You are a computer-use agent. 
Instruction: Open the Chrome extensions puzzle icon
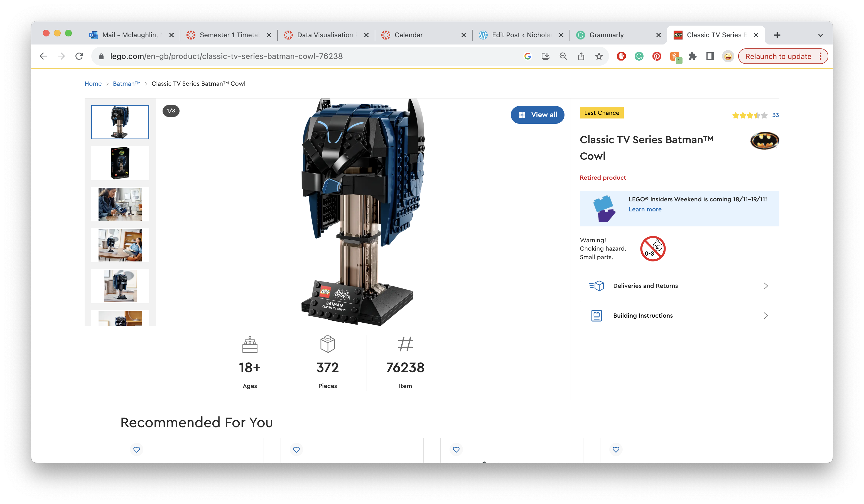692,56
